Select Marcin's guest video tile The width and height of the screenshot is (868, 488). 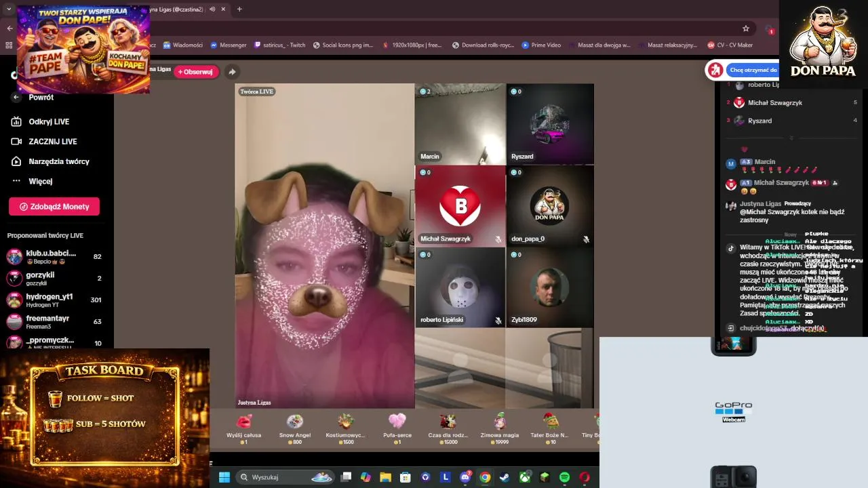coord(460,124)
